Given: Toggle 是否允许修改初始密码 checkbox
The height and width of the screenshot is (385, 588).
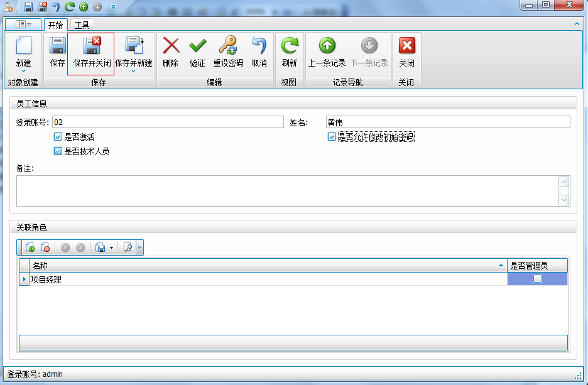Looking at the screenshot, I should pos(331,136).
